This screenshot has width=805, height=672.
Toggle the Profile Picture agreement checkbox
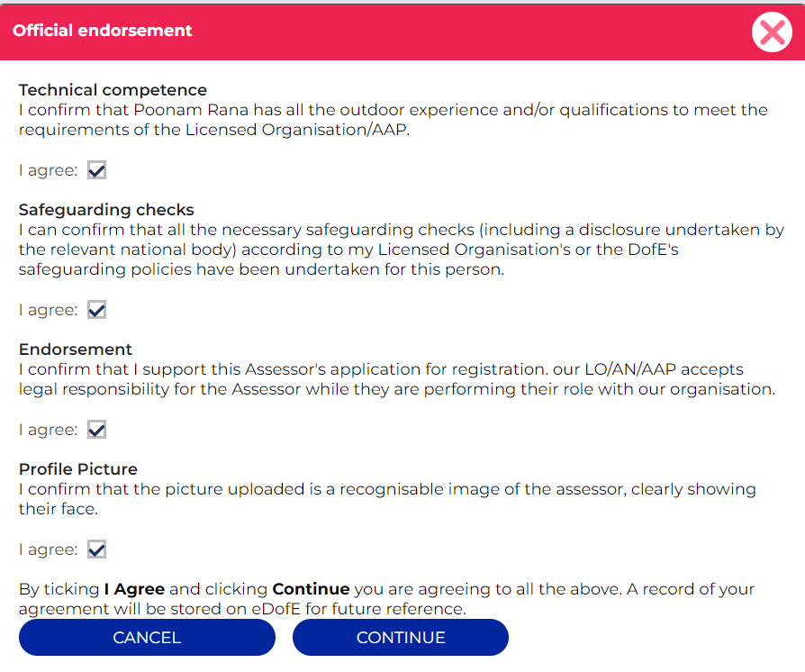point(96,549)
